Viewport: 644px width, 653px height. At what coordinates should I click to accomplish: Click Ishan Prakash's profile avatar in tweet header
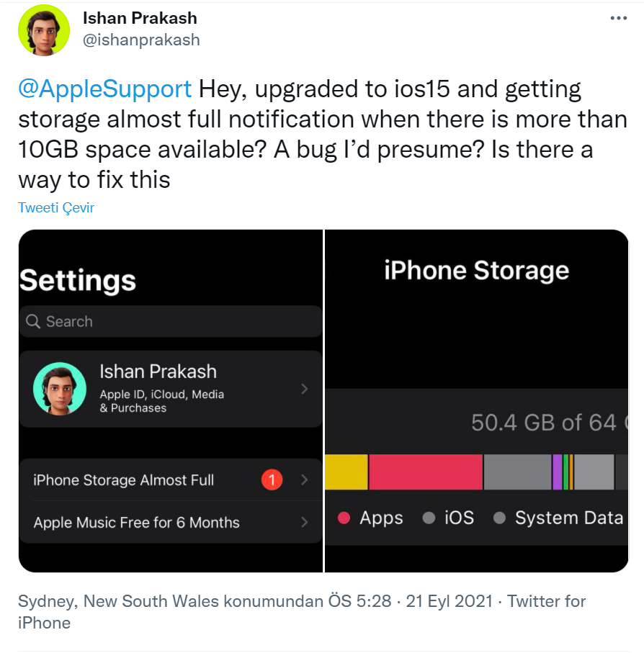tap(44, 30)
